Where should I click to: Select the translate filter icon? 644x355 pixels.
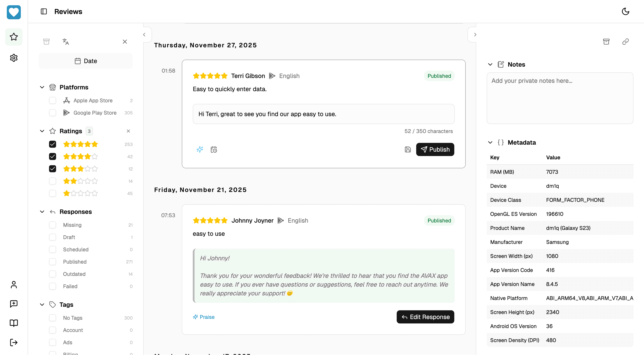66,42
